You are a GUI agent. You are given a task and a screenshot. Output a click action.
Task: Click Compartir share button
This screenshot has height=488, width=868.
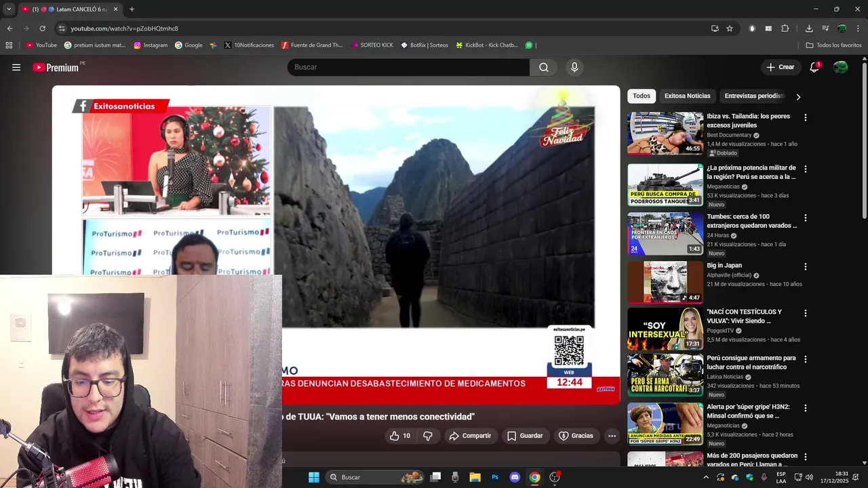(x=470, y=436)
